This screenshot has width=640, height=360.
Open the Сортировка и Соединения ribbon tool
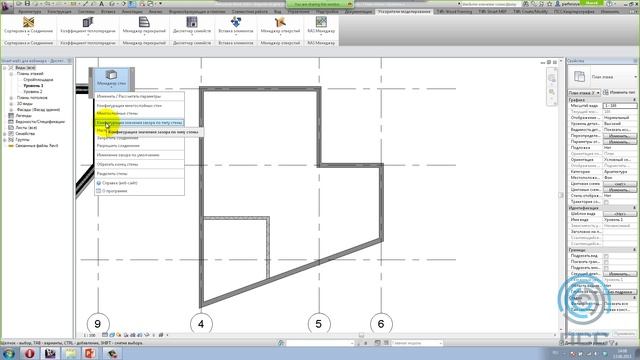pyautogui.click(x=29, y=27)
